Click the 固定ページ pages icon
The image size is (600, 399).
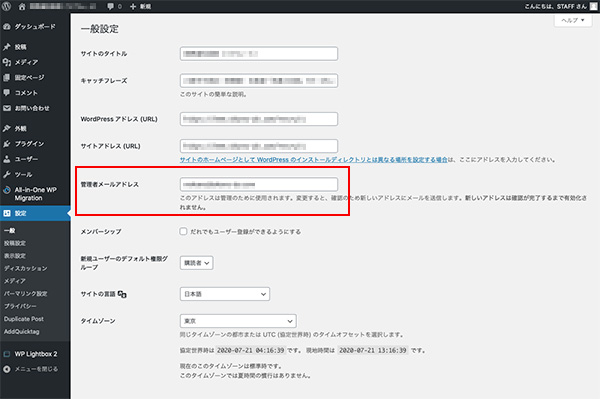pyautogui.click(x=7, y=78)
